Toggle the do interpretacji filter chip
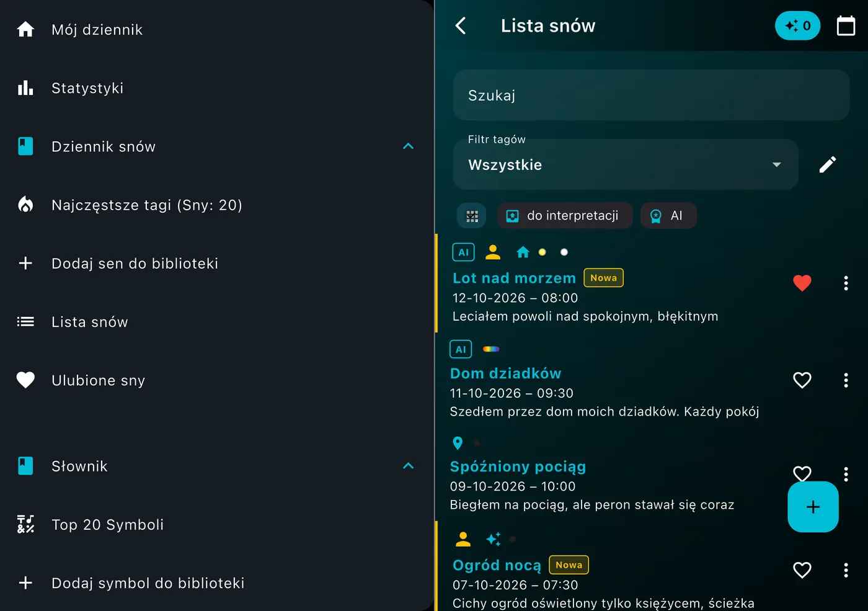 tap(565, 216)
